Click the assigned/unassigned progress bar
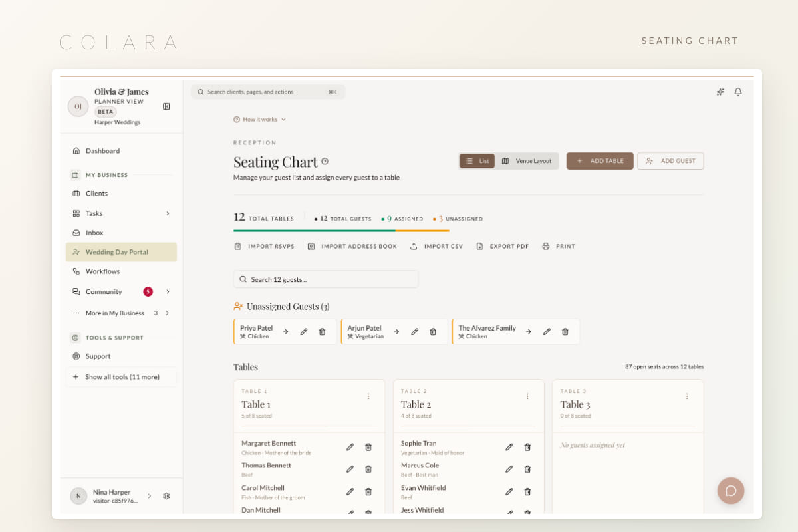This screenshot has height=532, width=798. point(341,231)
